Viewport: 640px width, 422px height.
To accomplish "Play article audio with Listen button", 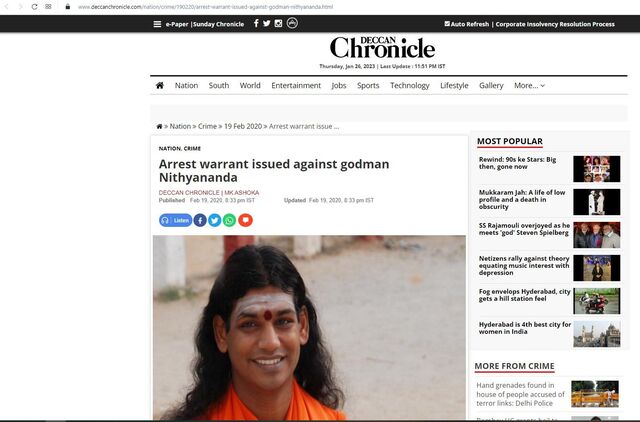I will pyautogui.click(x=176, y=220).
